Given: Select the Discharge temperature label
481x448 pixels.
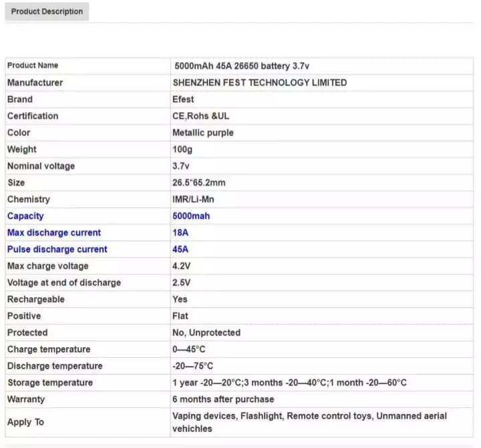Looking at the screenshot, I should tap(55, 366).
